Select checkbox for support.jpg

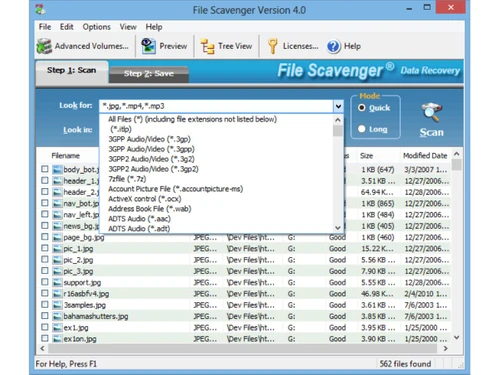[x=45, y=282]
